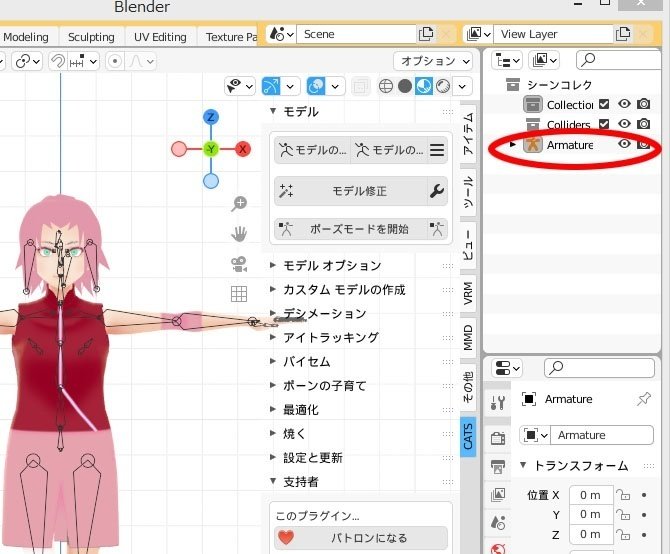Toggle camera view with the camera icon
Viewport: 670px width, 554px height.
[239, 264]
